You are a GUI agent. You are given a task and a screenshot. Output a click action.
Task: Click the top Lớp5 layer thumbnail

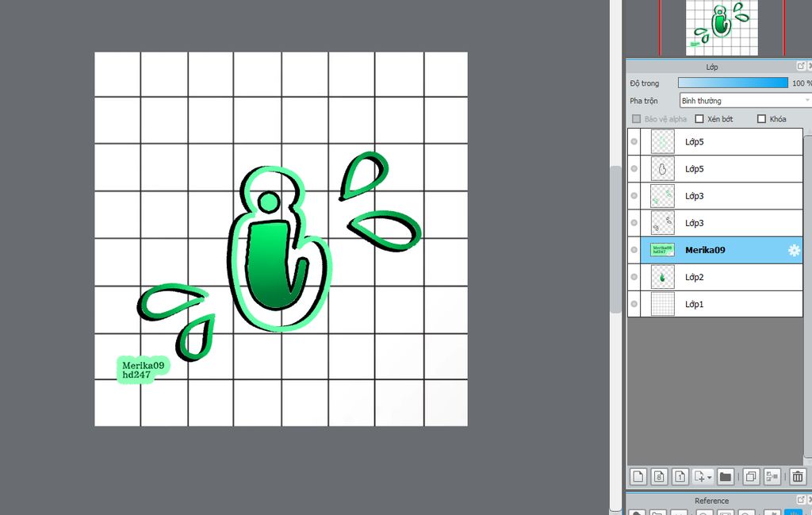point(662,141)
